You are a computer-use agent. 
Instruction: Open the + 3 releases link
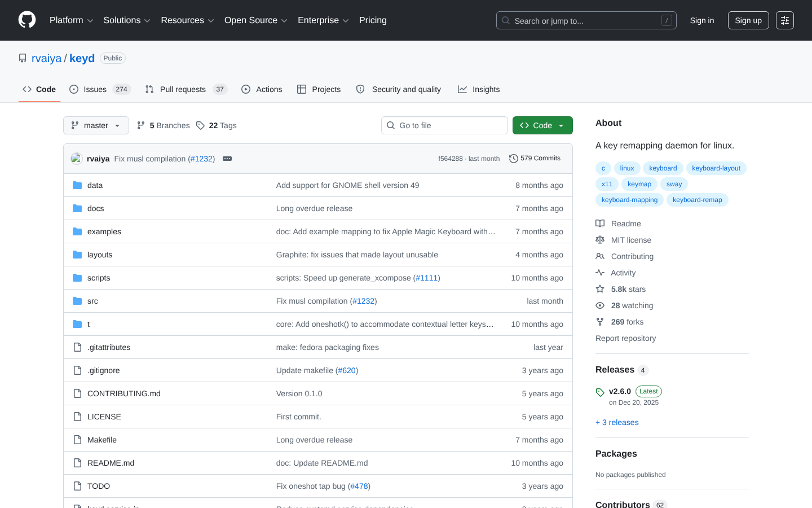tap(617, 422)
